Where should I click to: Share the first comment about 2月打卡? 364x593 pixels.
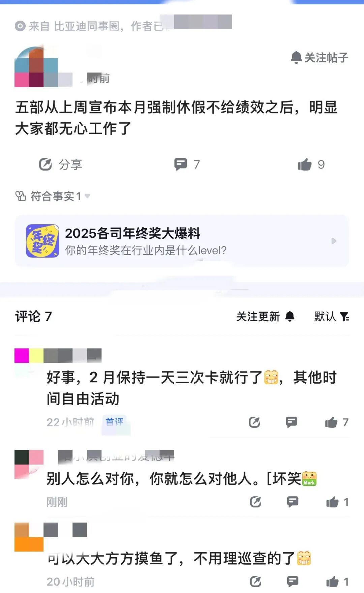pos(254,422)
